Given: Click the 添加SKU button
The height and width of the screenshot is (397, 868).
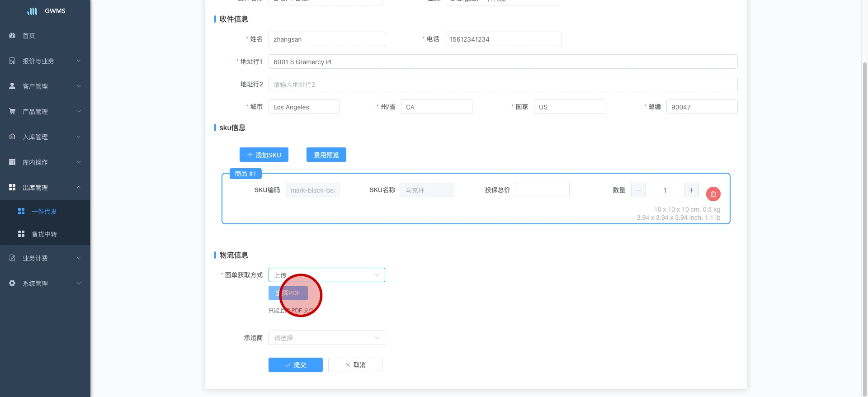Looking at the screenshot, I should click(x=264, y=155).
